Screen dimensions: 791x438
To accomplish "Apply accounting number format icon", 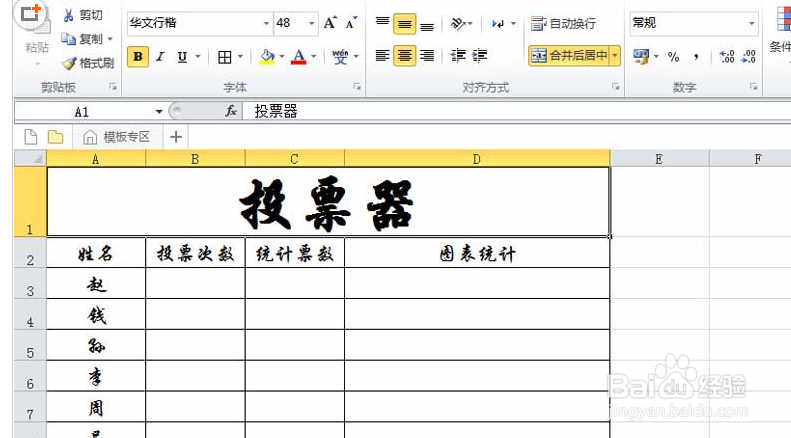I will pyautogui.click(x=641, y=57).
